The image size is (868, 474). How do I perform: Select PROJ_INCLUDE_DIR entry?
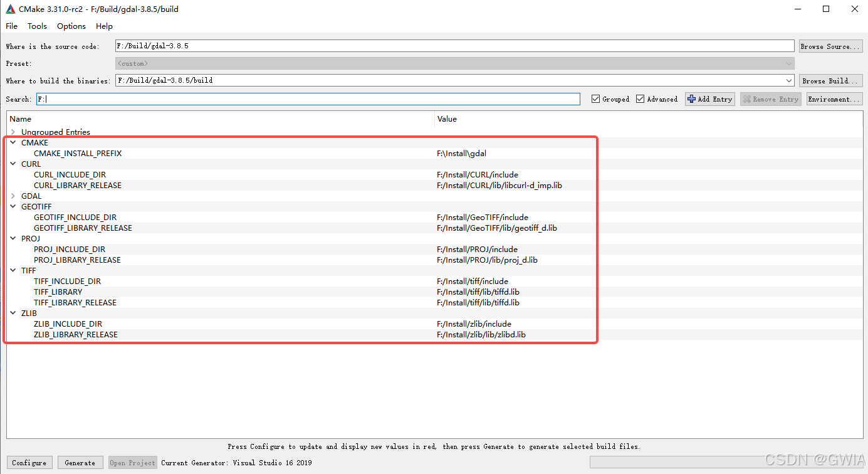pos(70,250)
